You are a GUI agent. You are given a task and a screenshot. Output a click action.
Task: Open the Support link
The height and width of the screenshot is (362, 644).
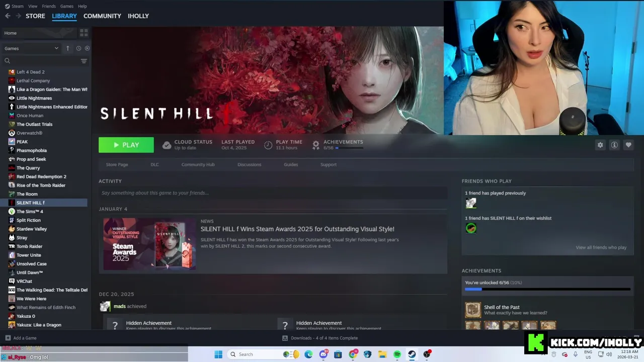[329, 164]
